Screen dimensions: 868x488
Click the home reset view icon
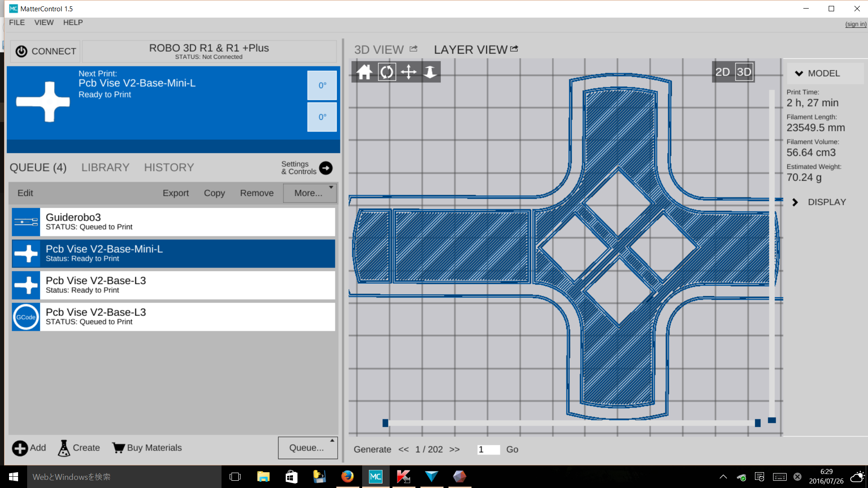(x=364, y=72)
